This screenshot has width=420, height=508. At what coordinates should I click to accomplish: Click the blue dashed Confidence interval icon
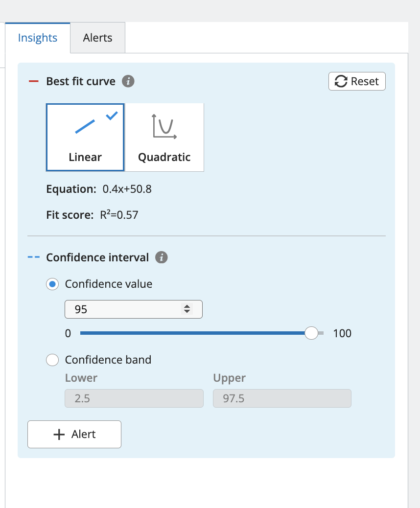click(x=33, y=257)
